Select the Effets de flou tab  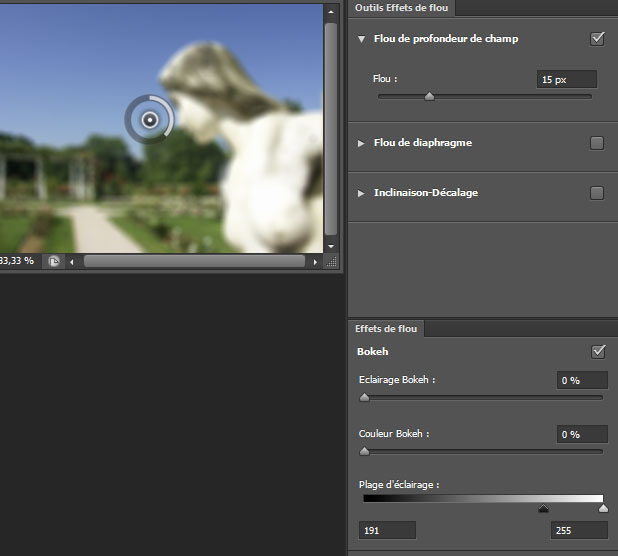(387, 328)
